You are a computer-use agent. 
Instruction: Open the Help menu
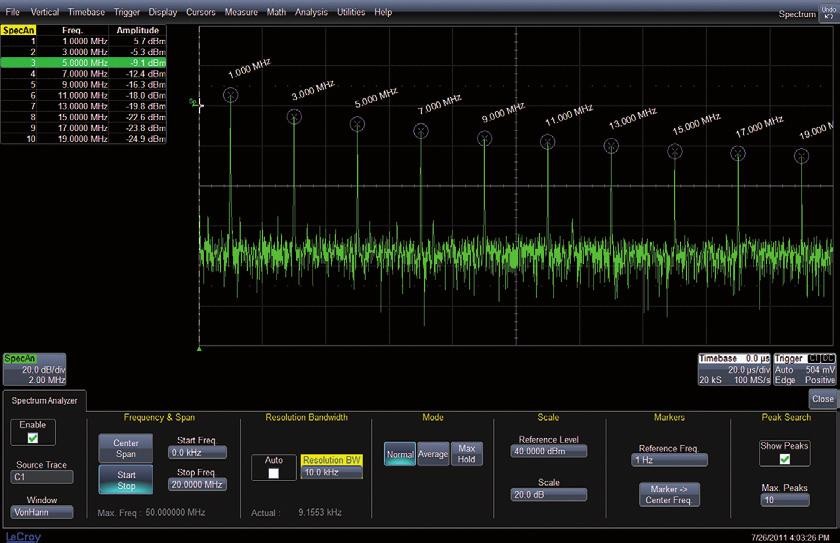point(383,12)
